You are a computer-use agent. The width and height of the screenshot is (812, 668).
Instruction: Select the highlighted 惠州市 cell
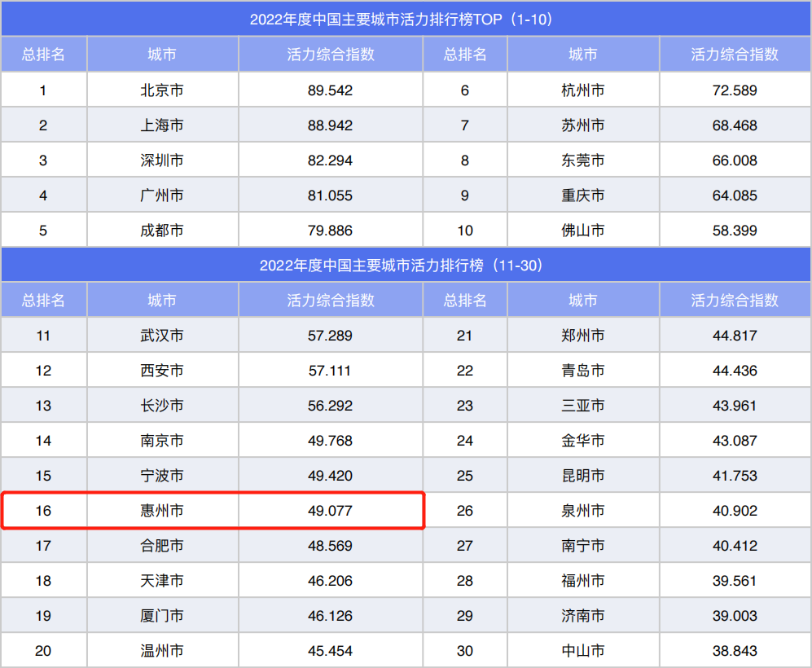(162, 512)
